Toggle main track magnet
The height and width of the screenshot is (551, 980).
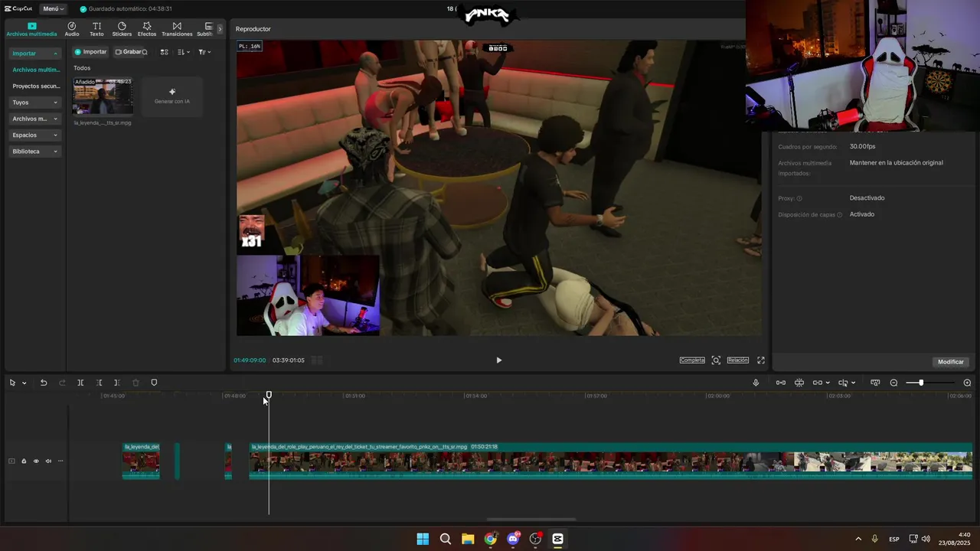tap(781, 383)
